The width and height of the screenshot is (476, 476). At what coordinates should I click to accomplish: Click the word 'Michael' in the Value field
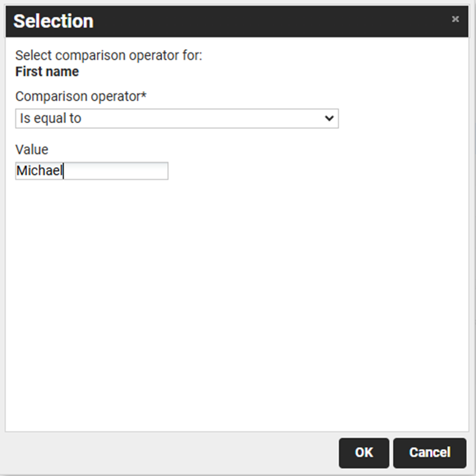coord(39,171)
